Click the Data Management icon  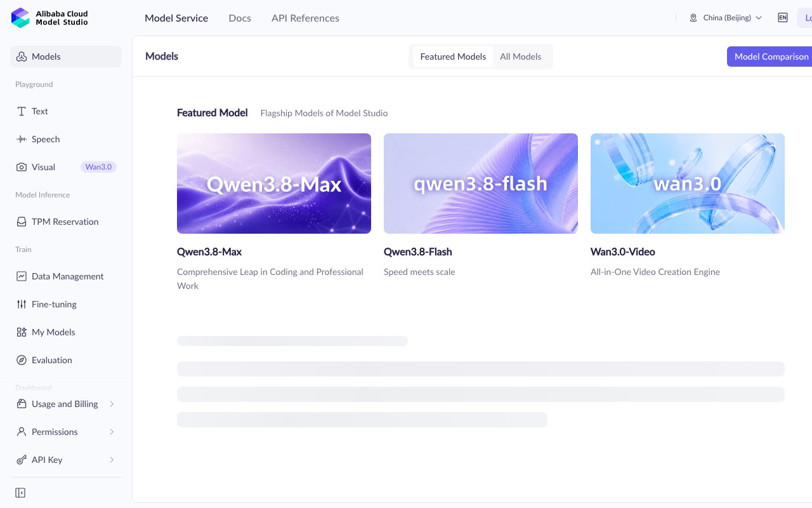22,276
